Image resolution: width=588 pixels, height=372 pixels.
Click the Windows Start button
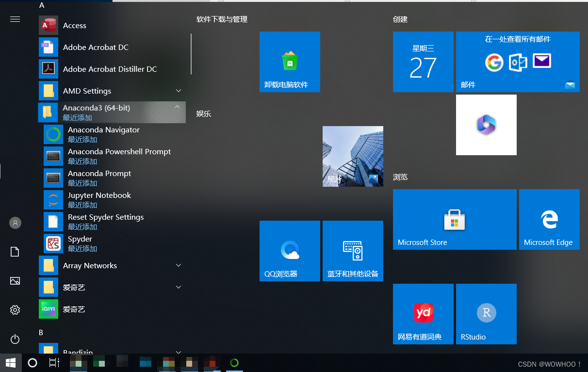click(11, 363)
